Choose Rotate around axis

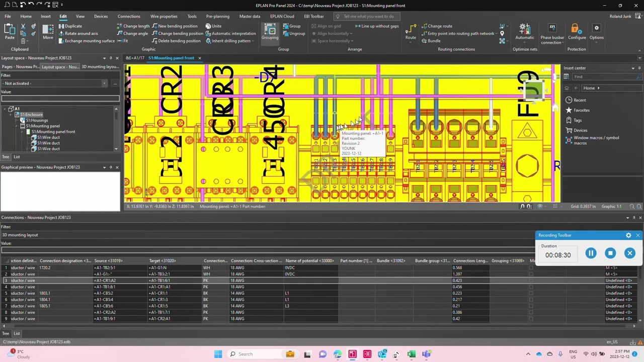pos(77,34)
